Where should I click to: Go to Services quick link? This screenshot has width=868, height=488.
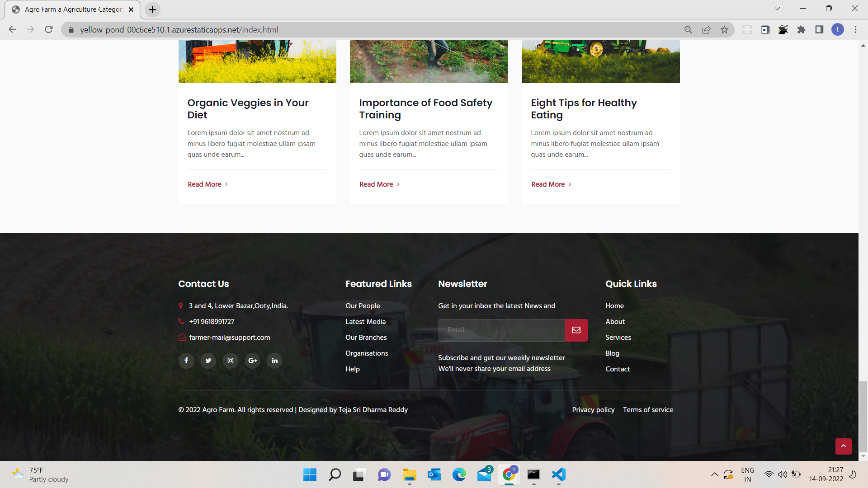pyautogui.click(x=618, y=338)
